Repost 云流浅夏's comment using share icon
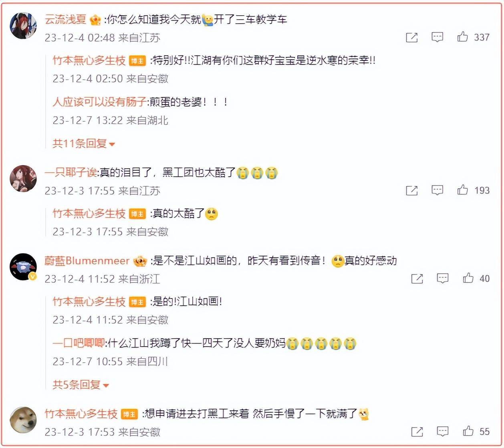 tap(412, 37)
